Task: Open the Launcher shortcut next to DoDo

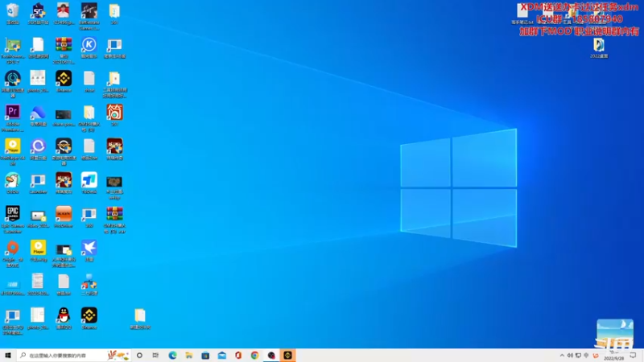Action: (x=38, y=180)
